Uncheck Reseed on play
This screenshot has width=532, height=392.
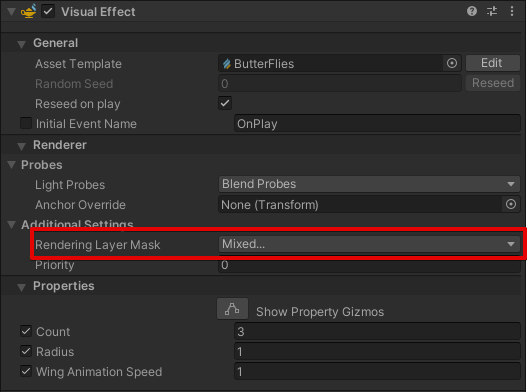click(225, 103)
